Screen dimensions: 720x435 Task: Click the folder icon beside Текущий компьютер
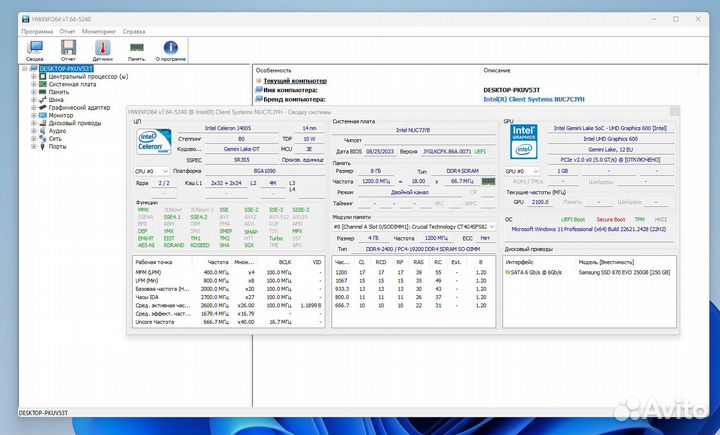[259, 81]
